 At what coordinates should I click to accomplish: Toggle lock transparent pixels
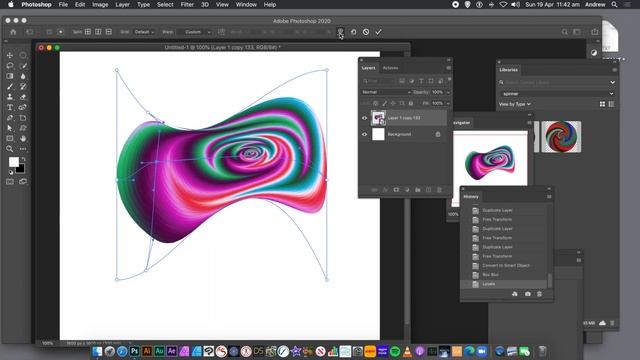pyautogui.click(x=376, y=103)
